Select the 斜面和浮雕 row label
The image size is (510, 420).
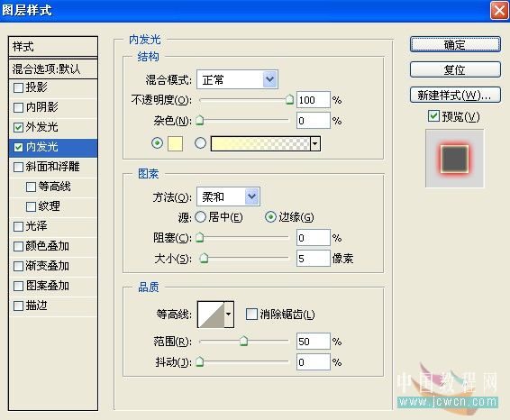[52, 167]
